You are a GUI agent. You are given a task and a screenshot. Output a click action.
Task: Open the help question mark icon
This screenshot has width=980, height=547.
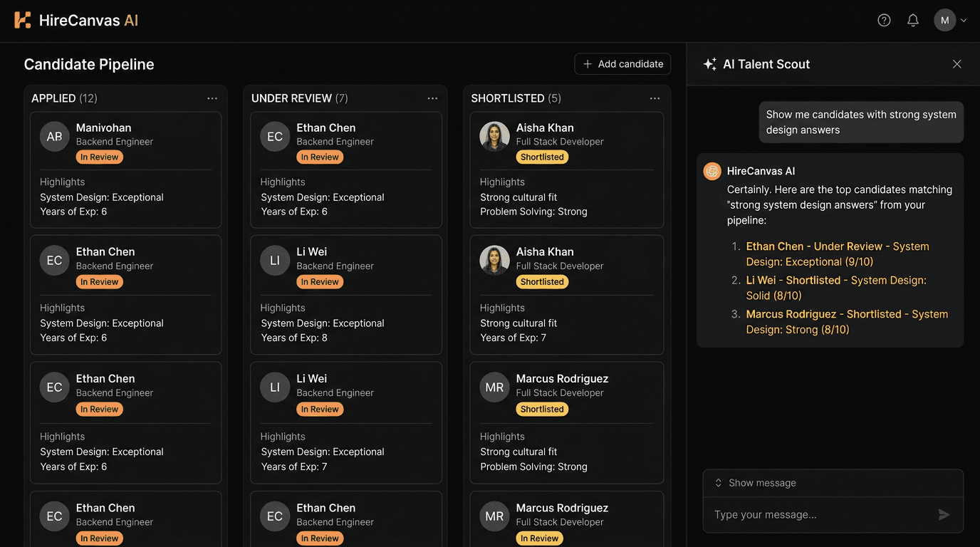(884, 20)
